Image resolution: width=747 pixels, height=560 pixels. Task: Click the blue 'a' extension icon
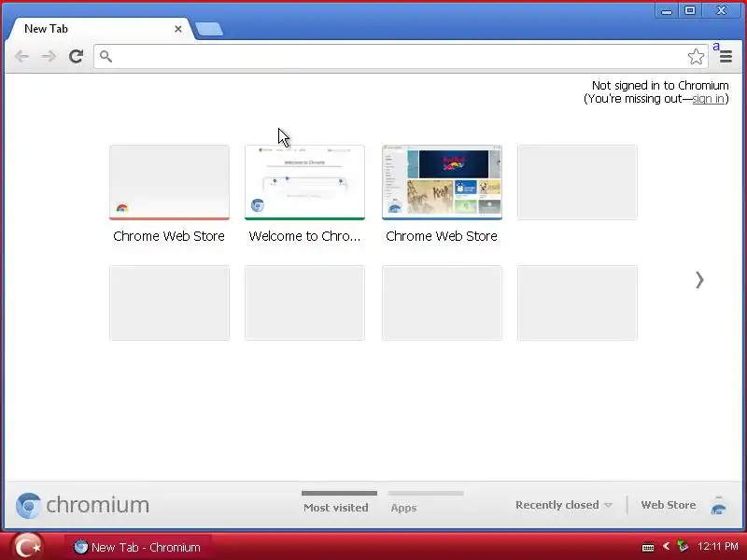pyautogui.click(x=716, y=46)
